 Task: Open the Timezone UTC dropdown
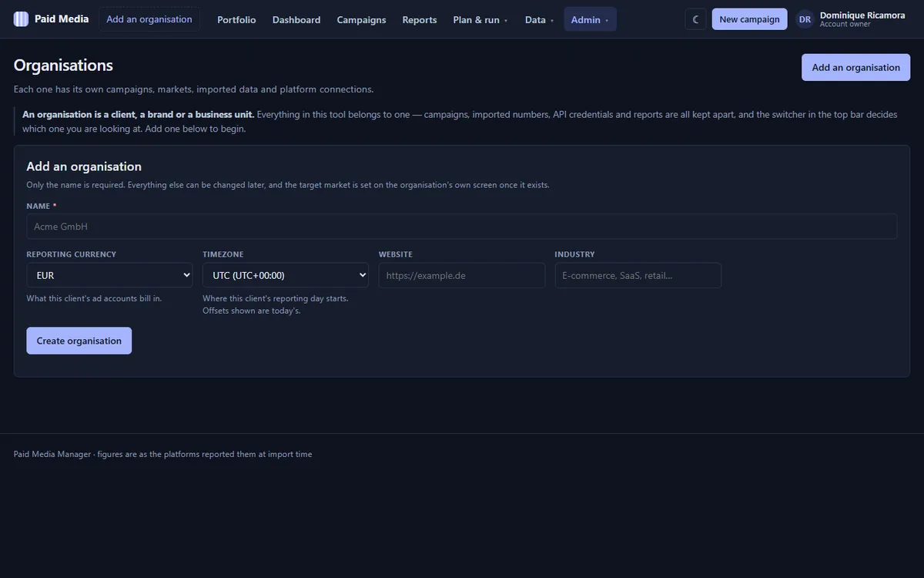pos(286,275)
